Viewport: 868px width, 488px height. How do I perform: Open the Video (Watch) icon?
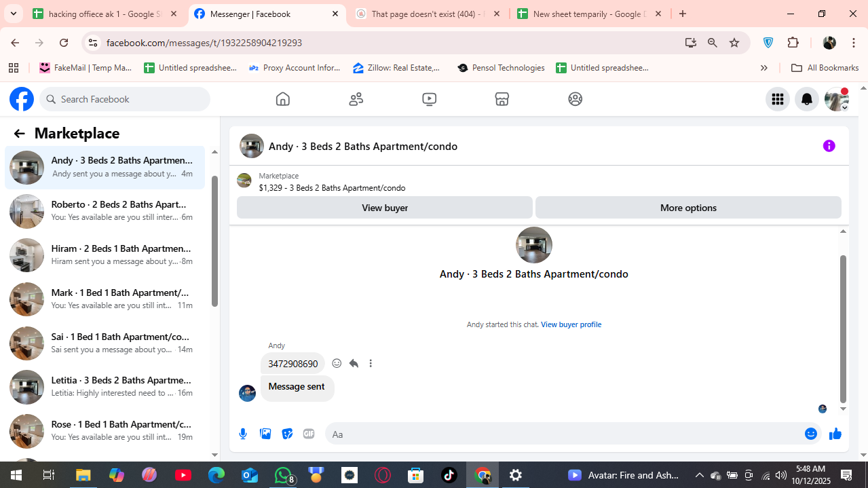pyautogui.click(x=429, y=99)
